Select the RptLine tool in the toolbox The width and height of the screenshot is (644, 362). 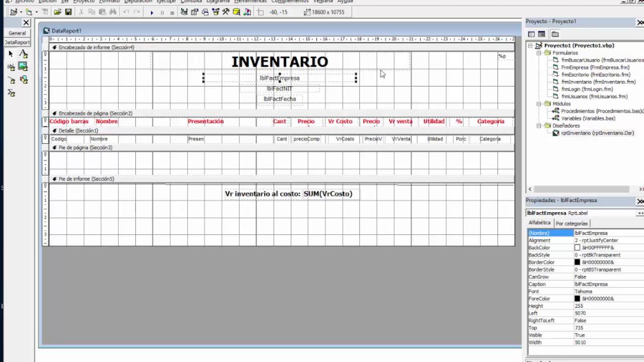[11, 79]
